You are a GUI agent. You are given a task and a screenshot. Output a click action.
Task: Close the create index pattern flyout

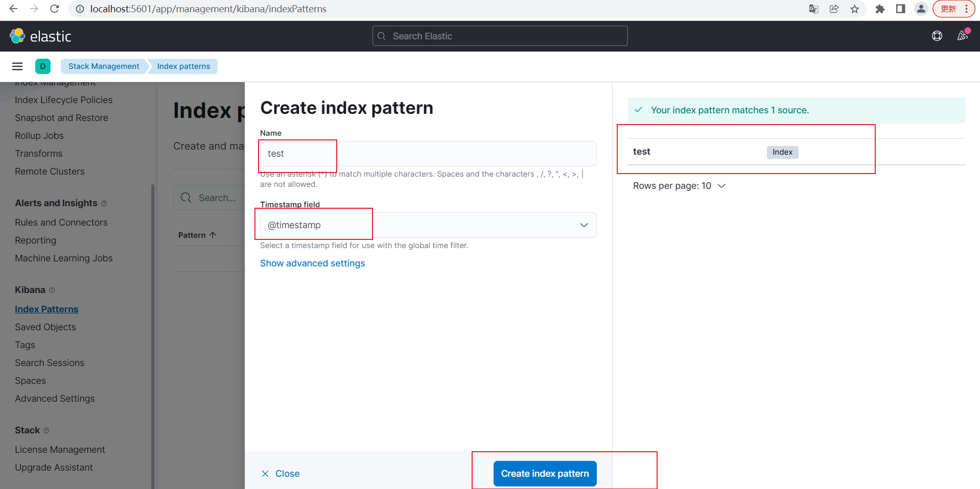pos(281,474)
